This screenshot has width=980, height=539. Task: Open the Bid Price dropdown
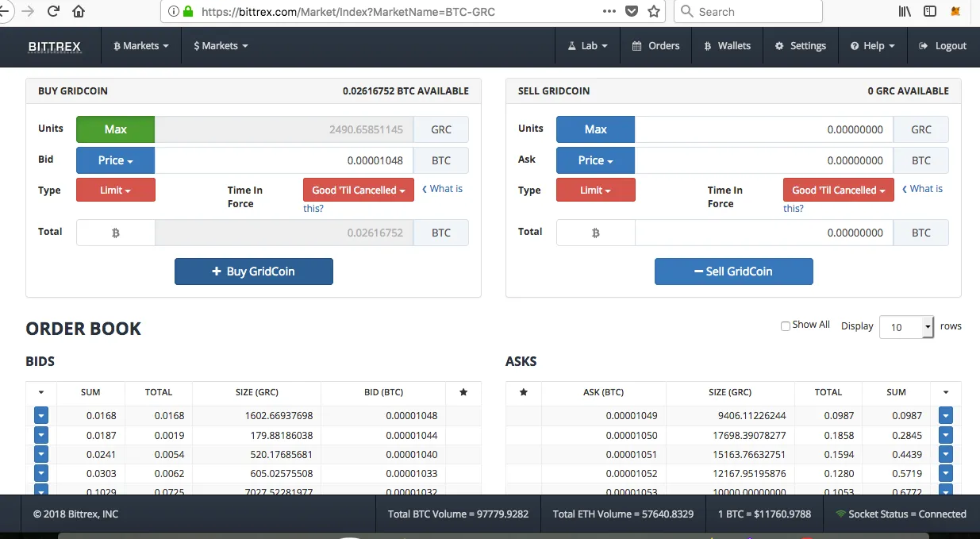(x=116, y=160)
